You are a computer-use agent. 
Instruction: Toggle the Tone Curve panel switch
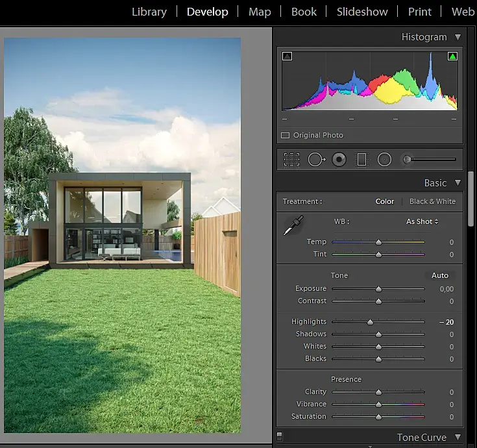pos(279,436)
